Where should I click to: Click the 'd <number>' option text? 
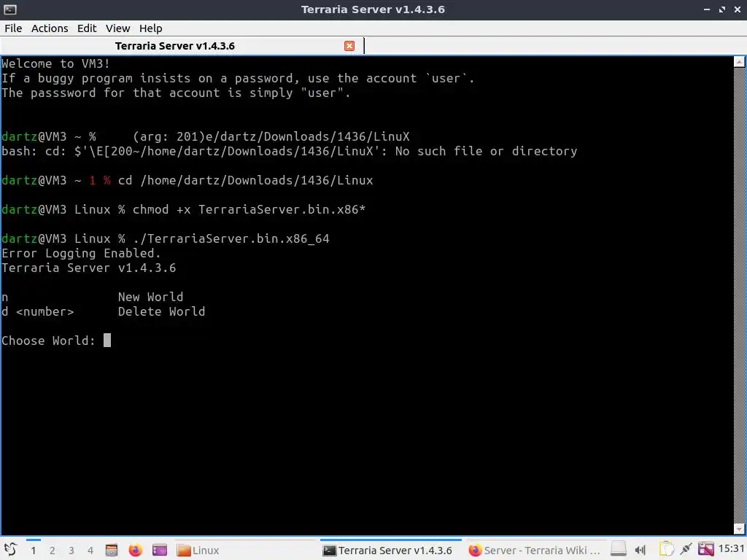click(x=38, y=312)
